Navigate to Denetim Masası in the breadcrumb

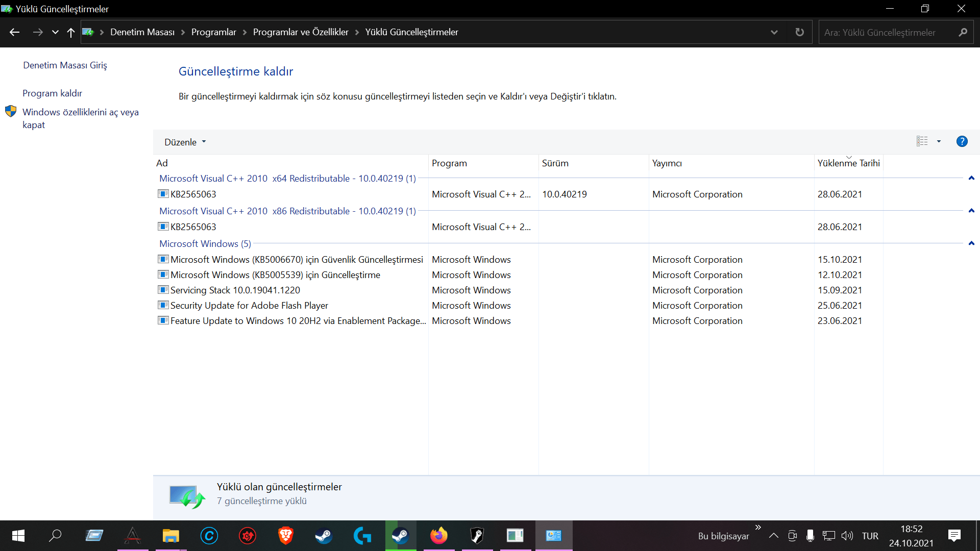click(x=142, y=32)
